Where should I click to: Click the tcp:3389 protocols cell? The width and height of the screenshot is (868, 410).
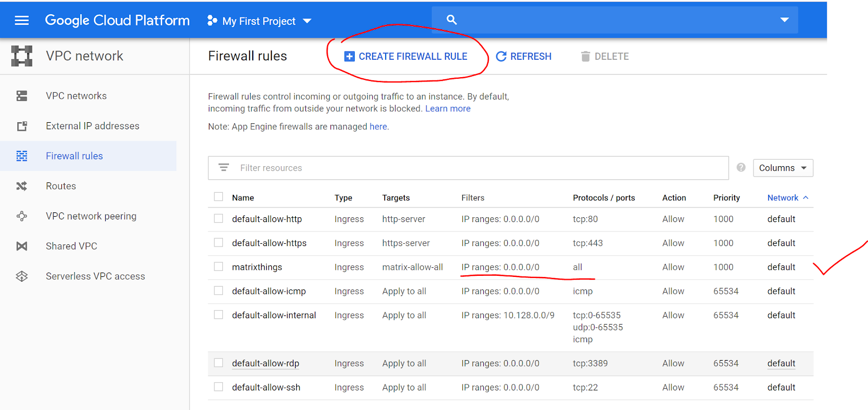[590, 363]
